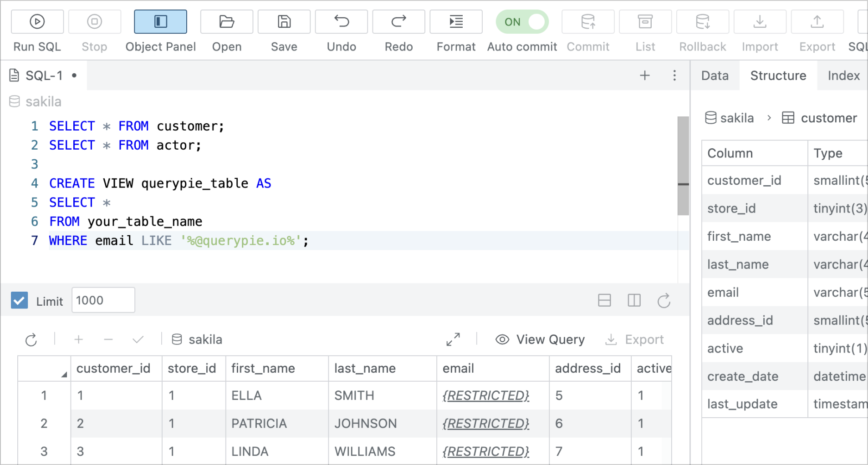Screen dimensions: 868x465
Task: Switch to the Data tab
Action: coord(715,76)
